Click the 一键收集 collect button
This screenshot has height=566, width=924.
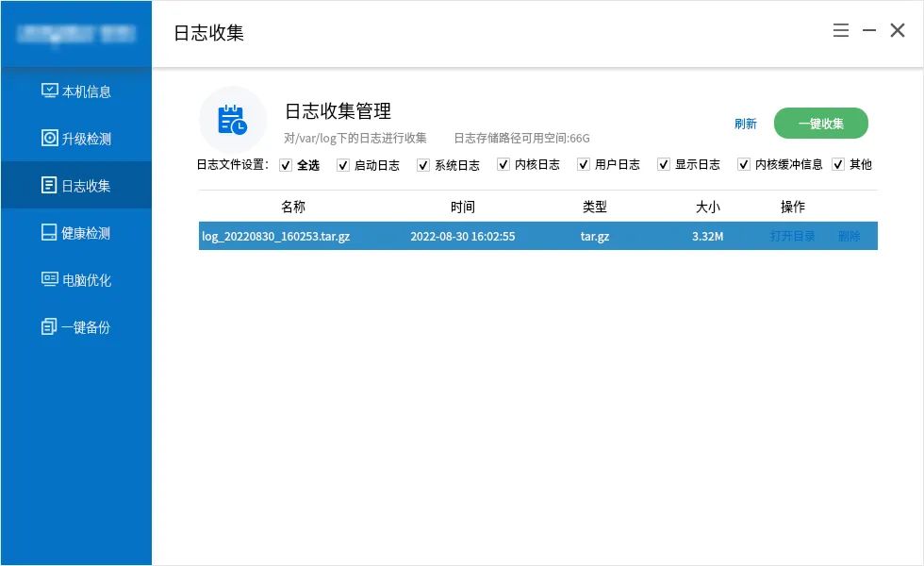pos(821,123)
